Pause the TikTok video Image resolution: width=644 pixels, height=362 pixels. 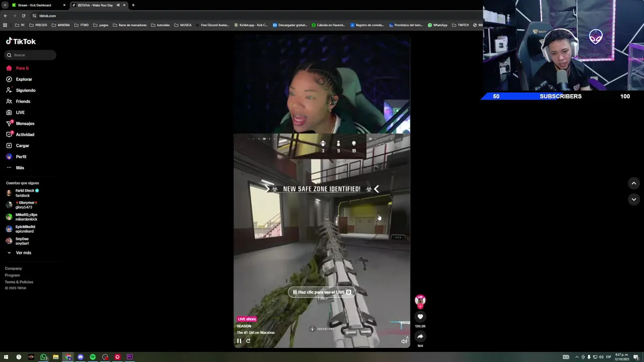[x=239, y=341]
